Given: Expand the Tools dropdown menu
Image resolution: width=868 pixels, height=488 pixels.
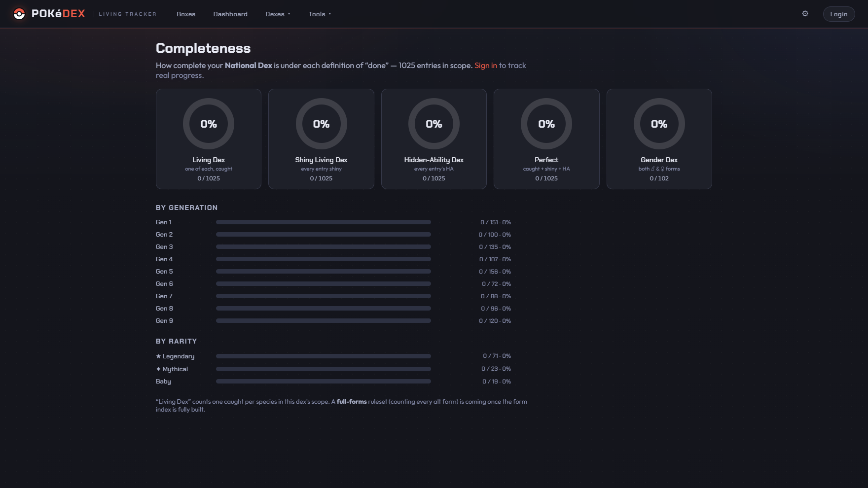Looking at the screenshot, I should [320, 14].
